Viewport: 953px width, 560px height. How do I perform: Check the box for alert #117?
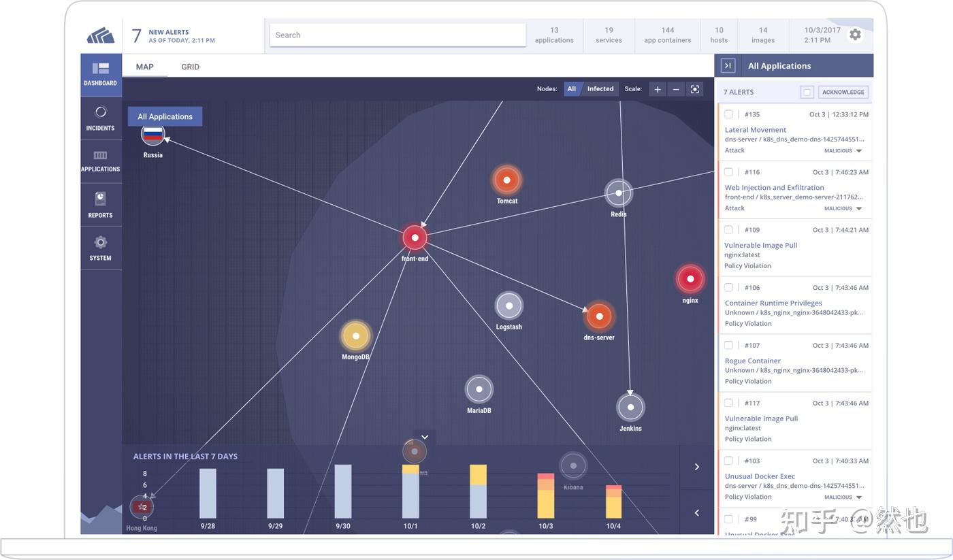point(728,403)
